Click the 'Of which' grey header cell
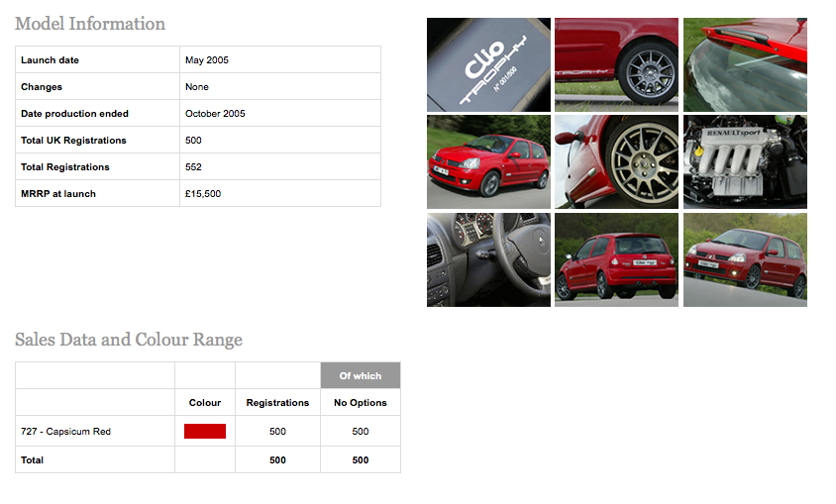The image size is (836, 504). click(361, 375)
